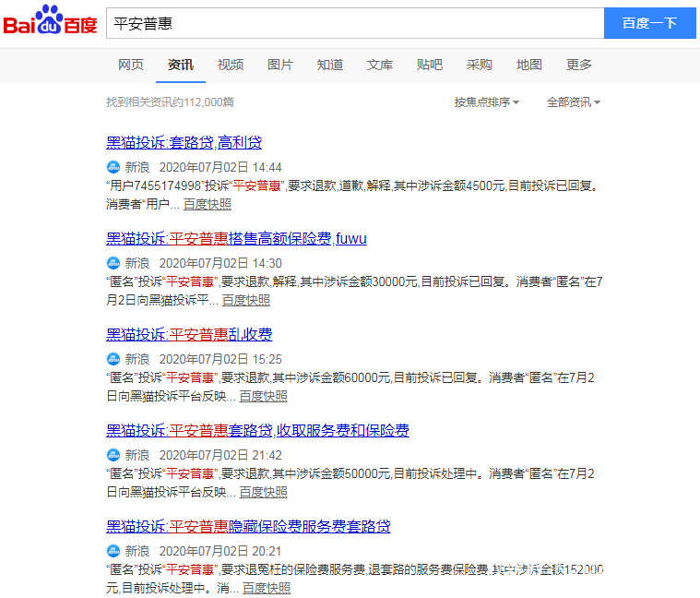Open 百度快照 link under 搭售高额保险费 result
The image size is (700, 598).
coord(245,300)
